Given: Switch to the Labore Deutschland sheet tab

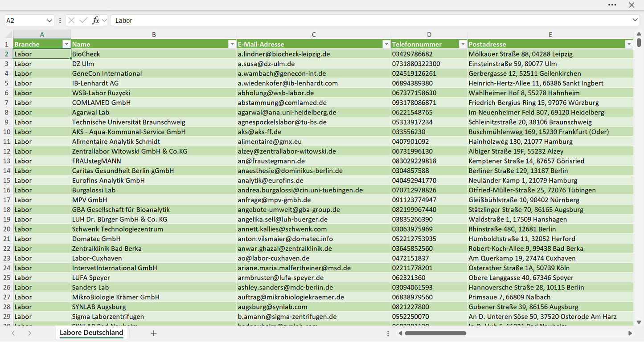Looking at the screenshot, I should point(91,333).
